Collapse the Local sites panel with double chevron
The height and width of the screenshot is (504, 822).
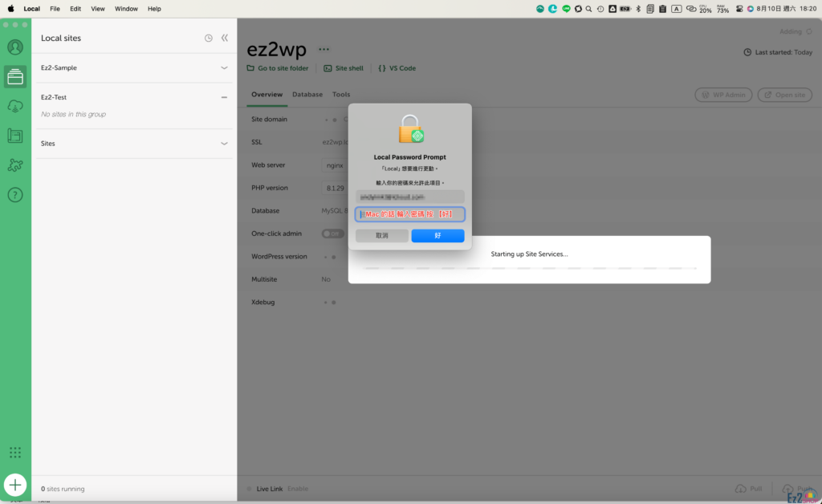click(x=225, y=38)
